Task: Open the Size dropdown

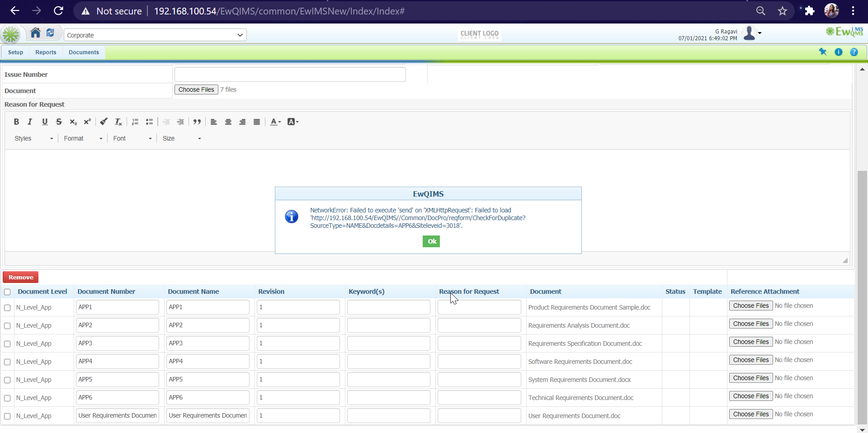Action: [182, 138]
